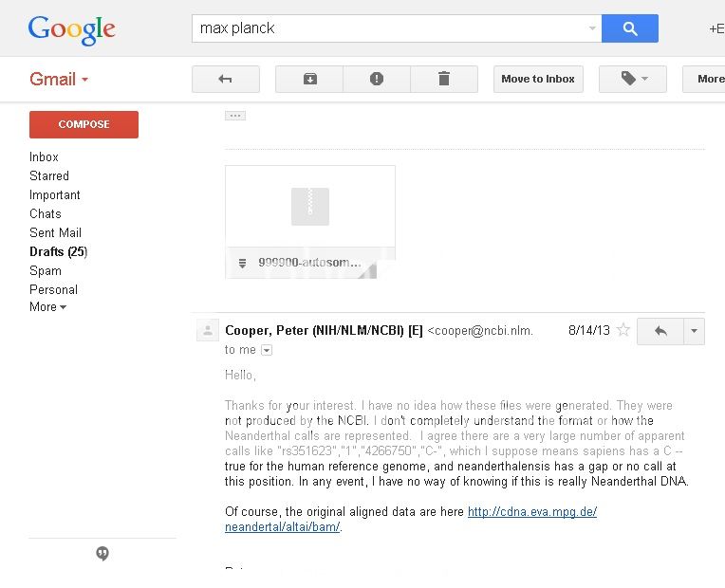Image resolution: width=725 pixels, height=588 pixels.
Task: Archive this conversation with the archive icon
Action: point(309,80)
